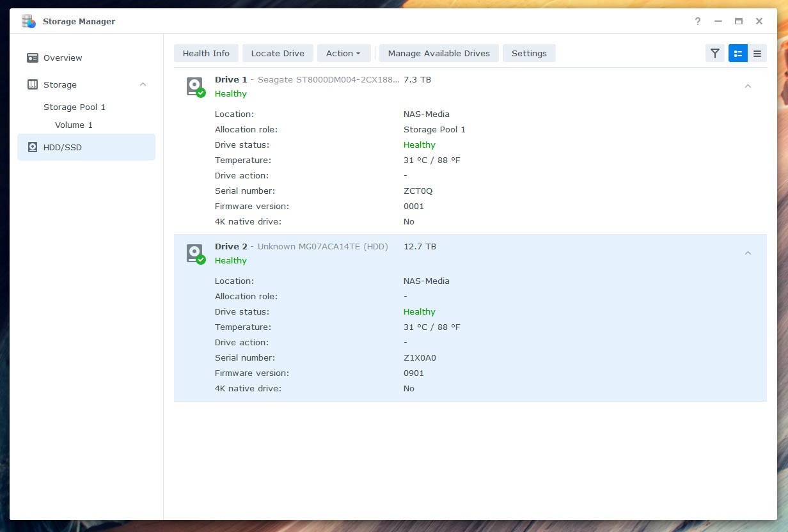Click the Storage Manager application icon
Screen dimensions: 788x532
point(28,21)
